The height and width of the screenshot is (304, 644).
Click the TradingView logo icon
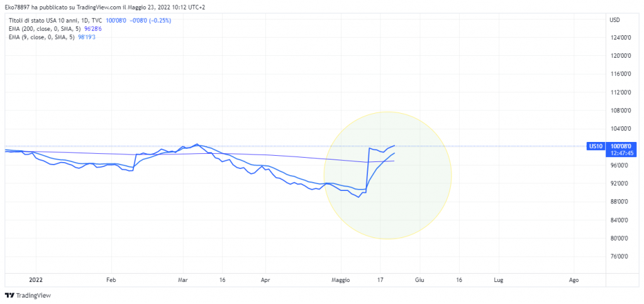9,295
